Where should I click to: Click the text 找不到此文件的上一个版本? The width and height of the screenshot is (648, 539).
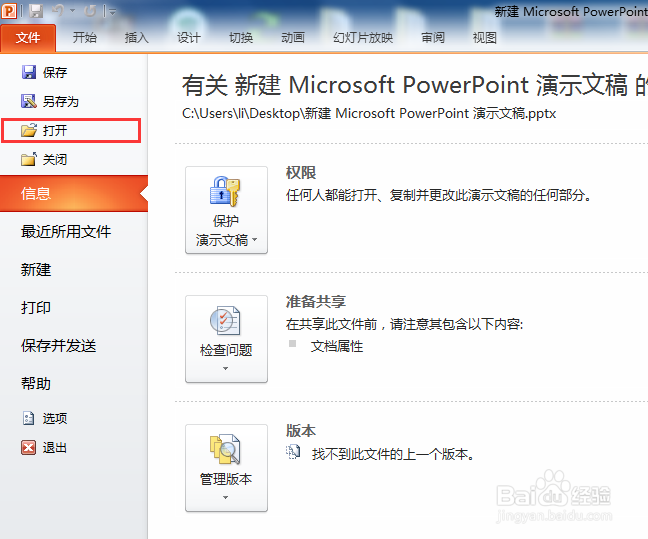click(x=393, y=454)
